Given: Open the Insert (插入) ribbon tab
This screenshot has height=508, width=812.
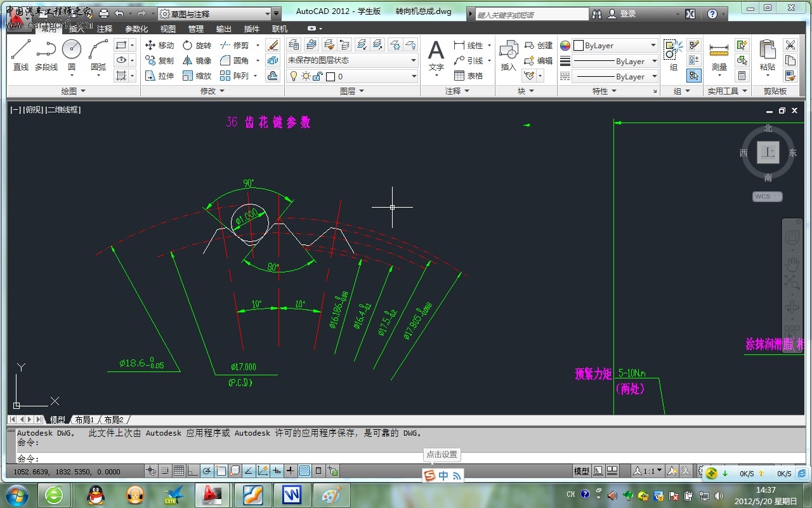Looking at the screenshot, I should coord(76,29).
